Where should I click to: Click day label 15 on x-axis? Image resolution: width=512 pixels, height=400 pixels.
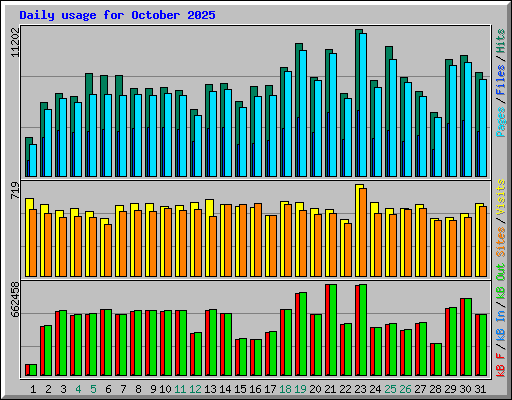[240, 389]
